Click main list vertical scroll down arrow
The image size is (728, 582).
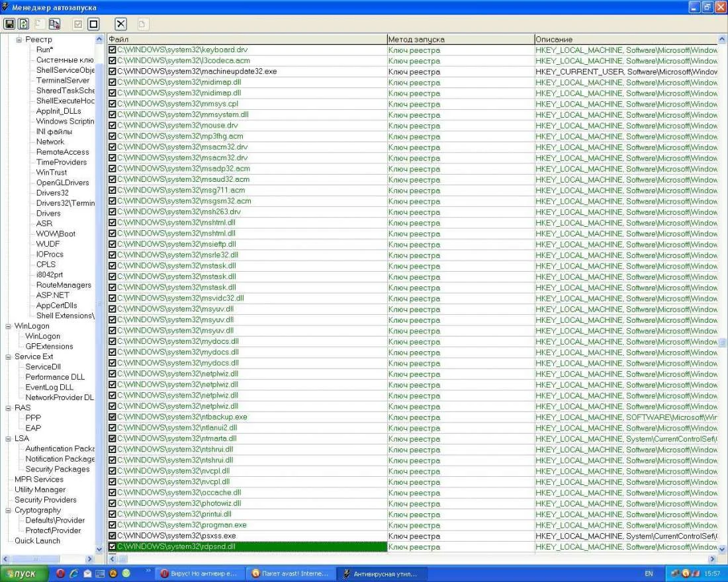(723, 549)
